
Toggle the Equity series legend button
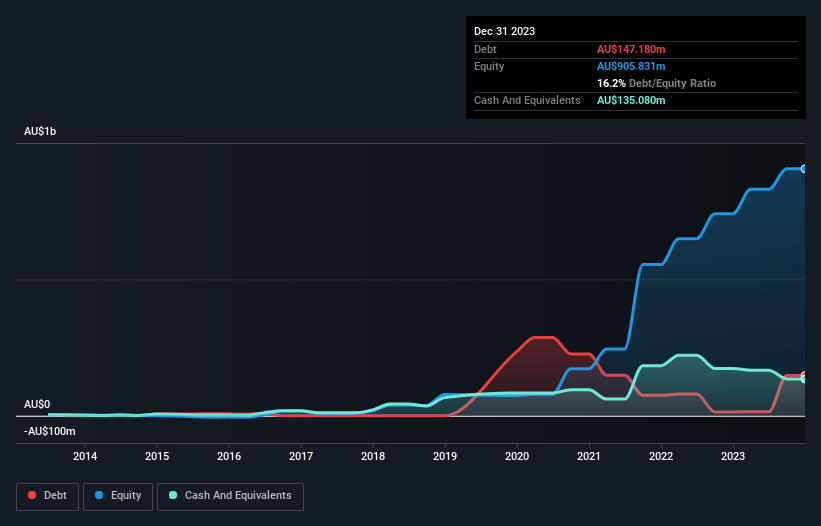118,496
